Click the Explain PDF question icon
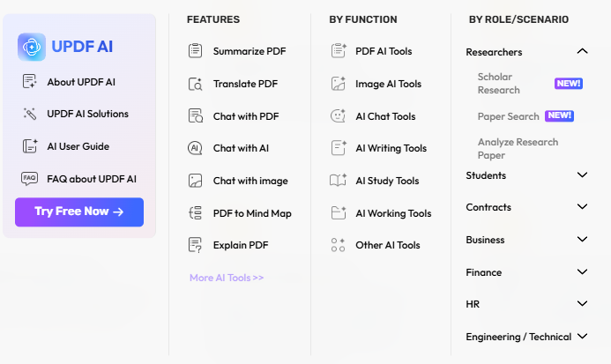Screen dimensions: 611x364 [195, 245]
